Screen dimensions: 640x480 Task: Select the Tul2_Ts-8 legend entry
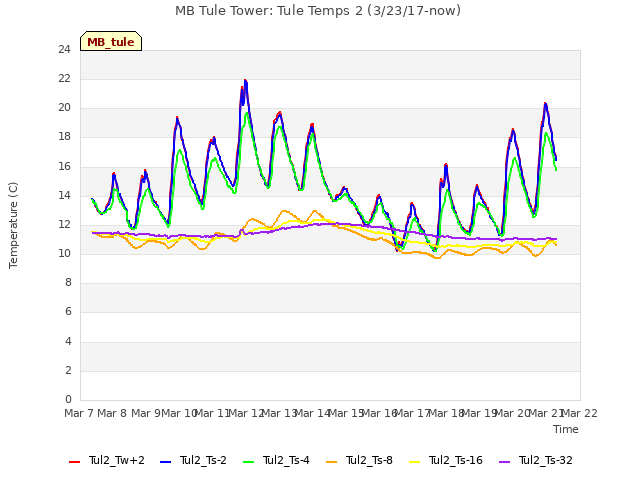click(359, 460)
